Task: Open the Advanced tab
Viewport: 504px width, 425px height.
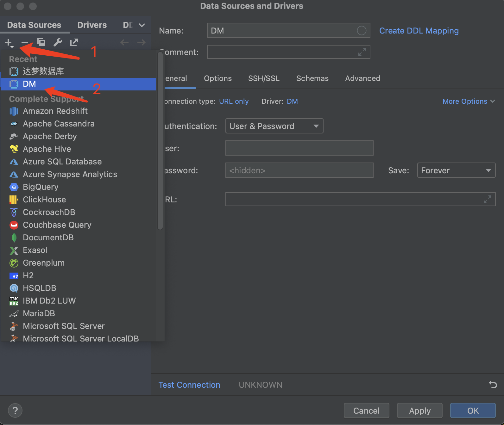Action: (363, 78)
